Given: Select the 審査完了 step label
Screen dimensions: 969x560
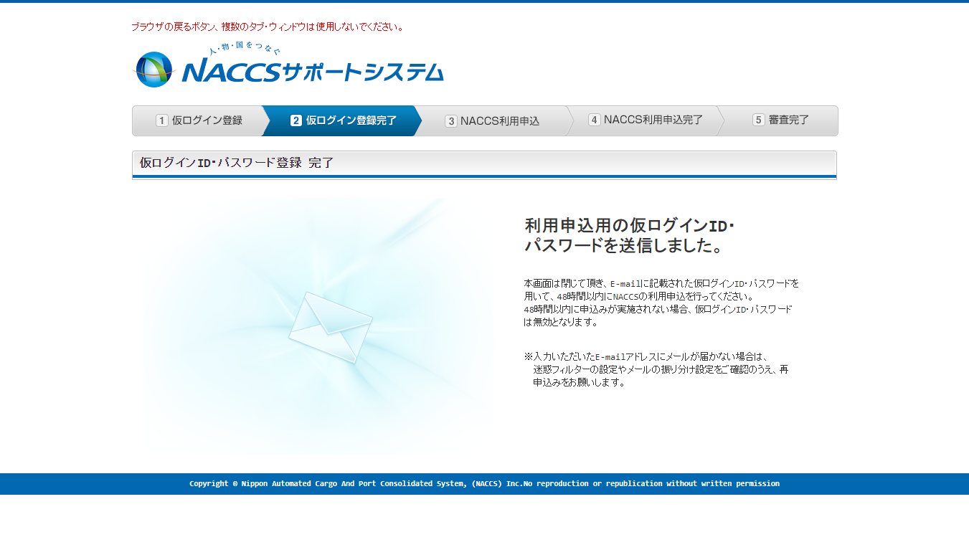Looking at the screenshot, I should pos(789,120).
